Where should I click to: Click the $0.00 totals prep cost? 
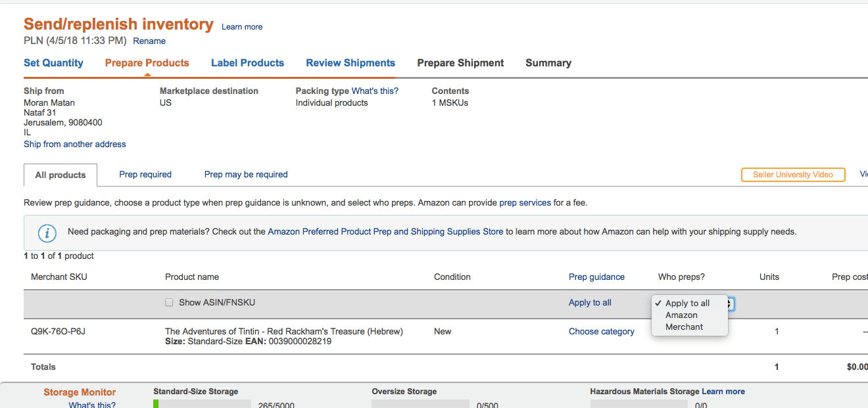pyautogui.click(x=857, y=367)
